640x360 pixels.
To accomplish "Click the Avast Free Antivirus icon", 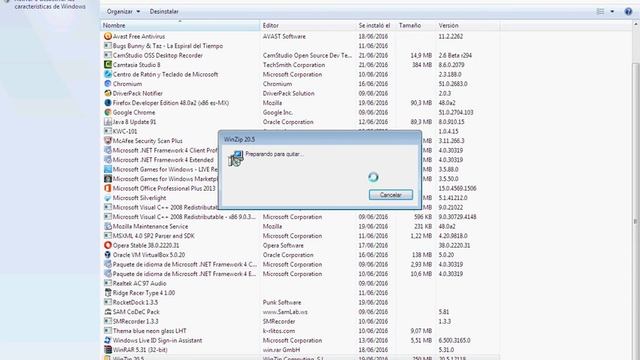I will [x=108, y=36].
